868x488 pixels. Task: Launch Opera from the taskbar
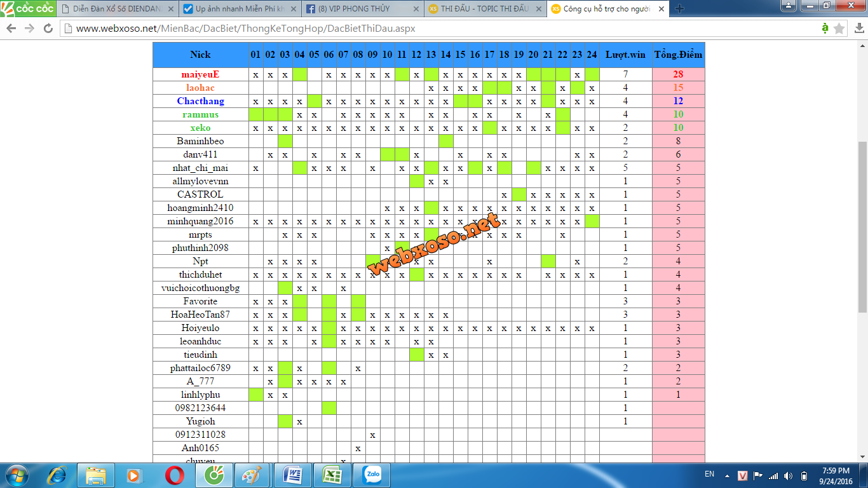tap(175, 475)
